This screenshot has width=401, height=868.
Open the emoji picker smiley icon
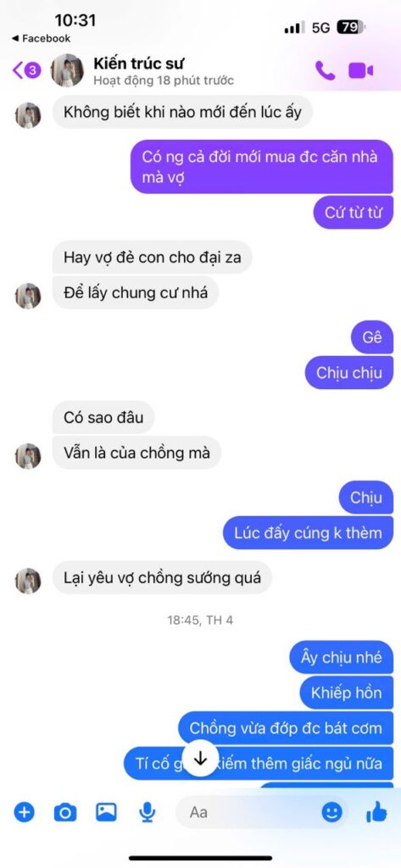tap(331, 812)
